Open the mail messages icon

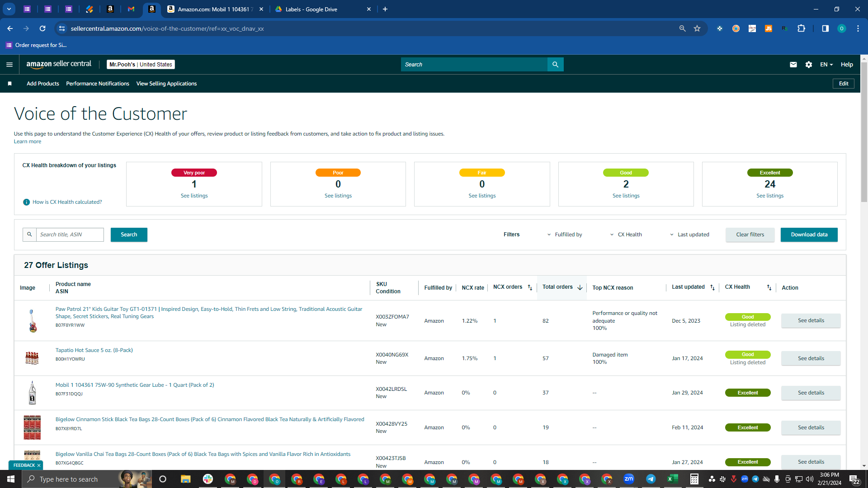pyautogui.click(x=793, y=65)
